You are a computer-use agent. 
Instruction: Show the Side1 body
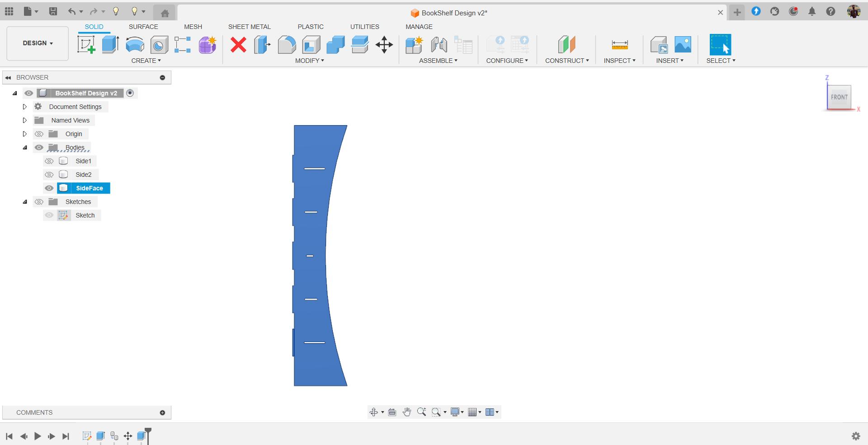49,161
